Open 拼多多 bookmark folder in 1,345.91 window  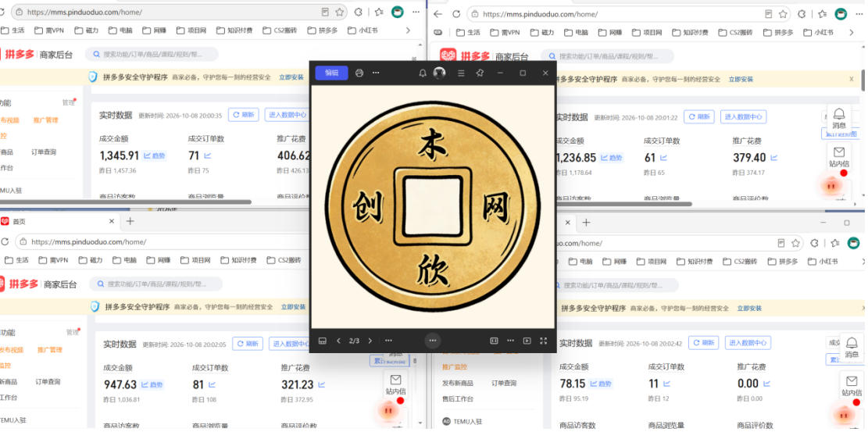click(x=323, y=30)
